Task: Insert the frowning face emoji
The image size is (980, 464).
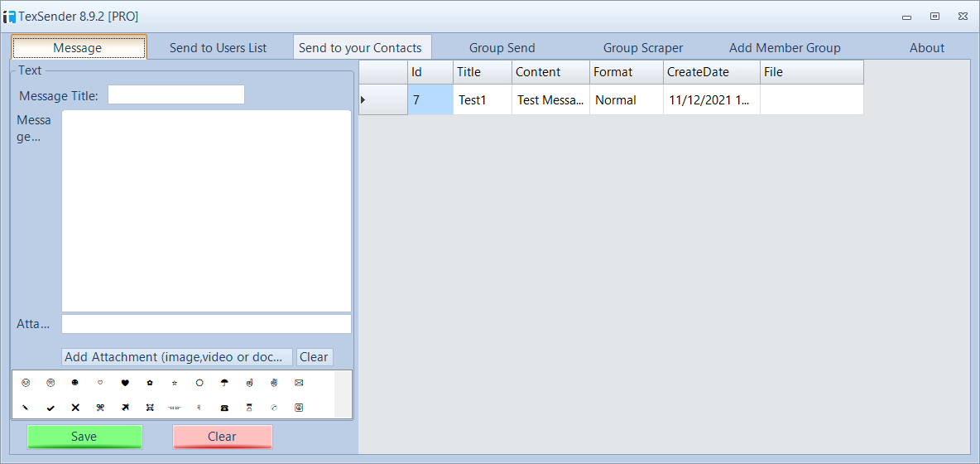Action: (50, 382)
